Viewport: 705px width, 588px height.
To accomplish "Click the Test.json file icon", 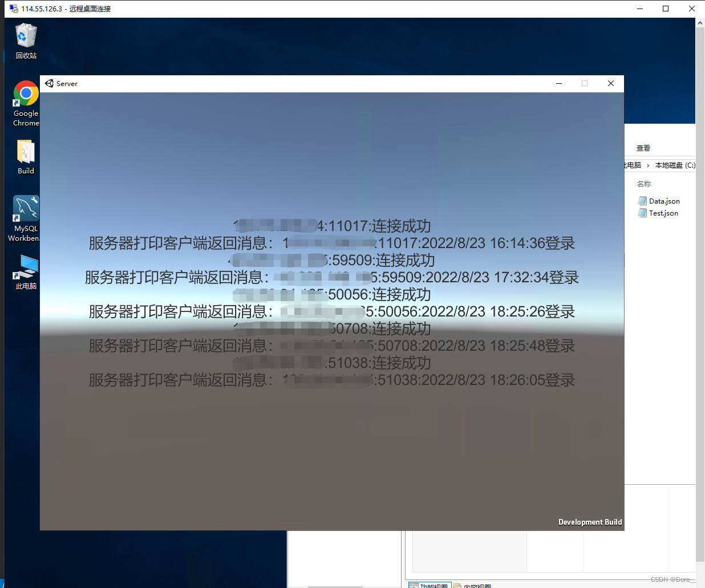I will click(x=642, y=213).
